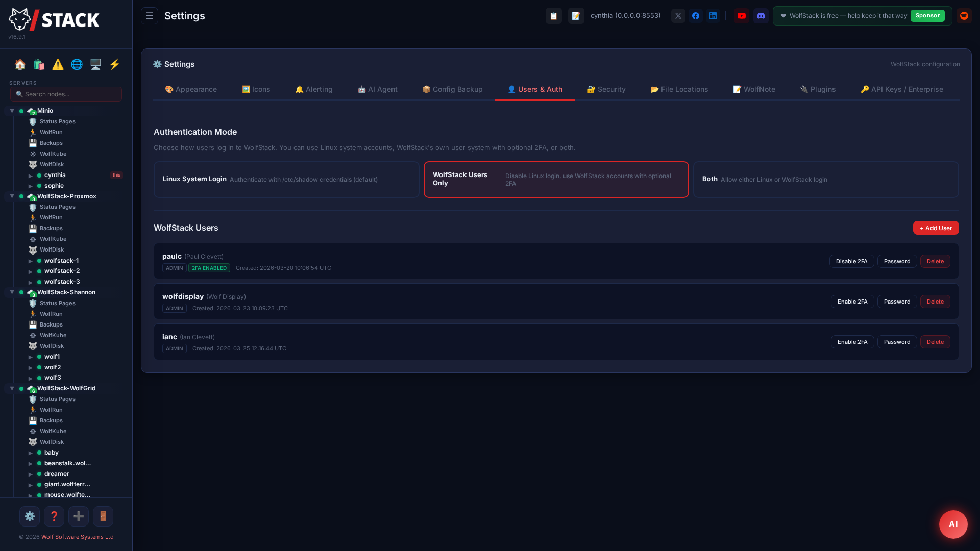Open the app store shopping bags icon
980x551 pixels.
39,64
